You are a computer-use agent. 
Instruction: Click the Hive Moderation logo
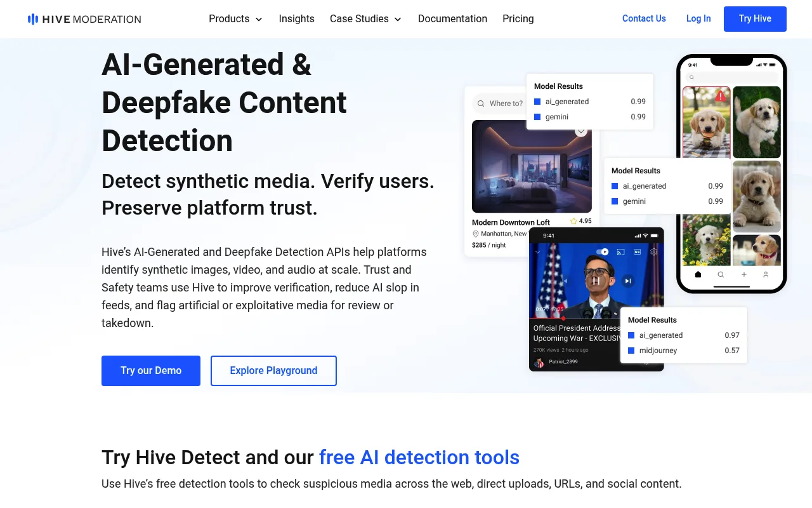pos(84,19)
